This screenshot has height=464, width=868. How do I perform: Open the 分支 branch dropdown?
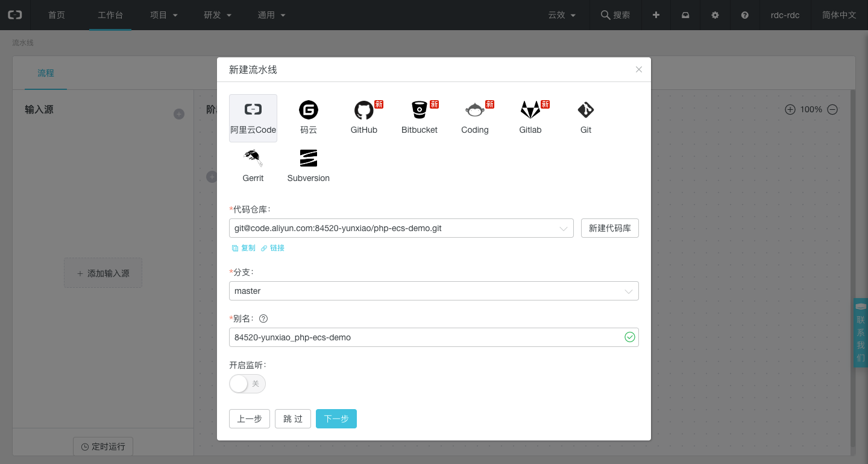click(434, 291)
